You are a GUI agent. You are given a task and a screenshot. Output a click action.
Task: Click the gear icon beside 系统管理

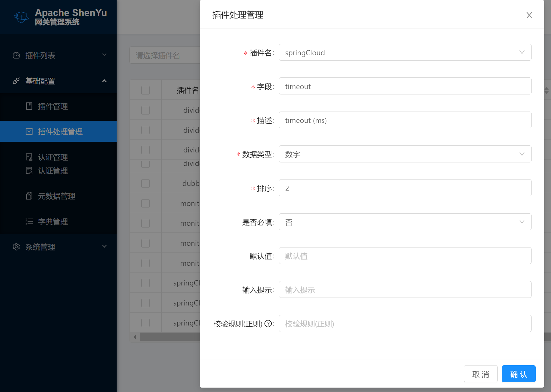click(x=16, y=247)
